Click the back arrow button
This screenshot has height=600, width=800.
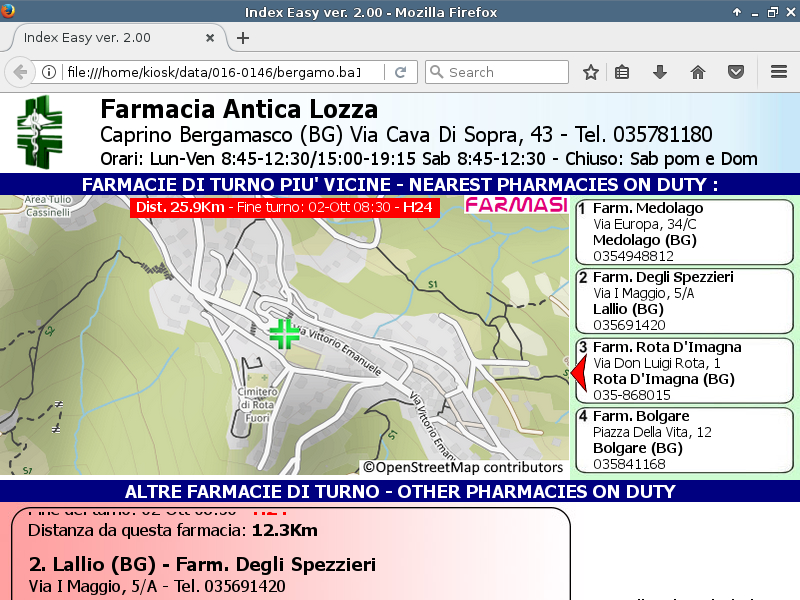20,72
